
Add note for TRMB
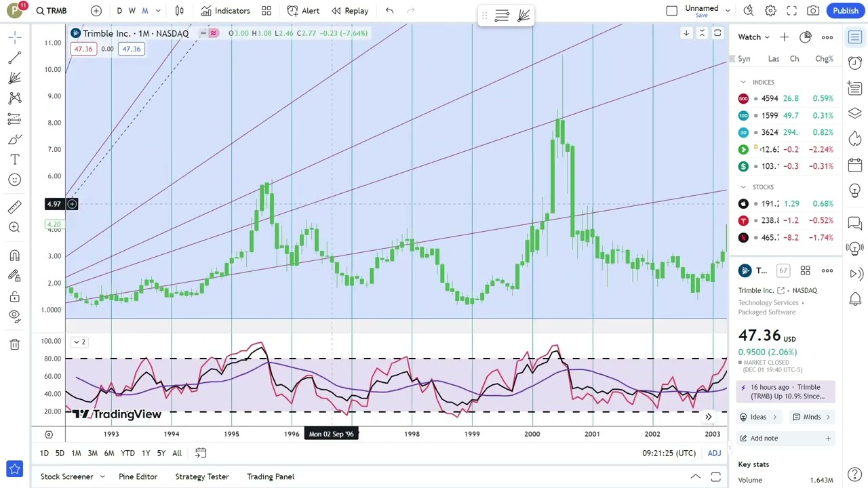point(786,438)
